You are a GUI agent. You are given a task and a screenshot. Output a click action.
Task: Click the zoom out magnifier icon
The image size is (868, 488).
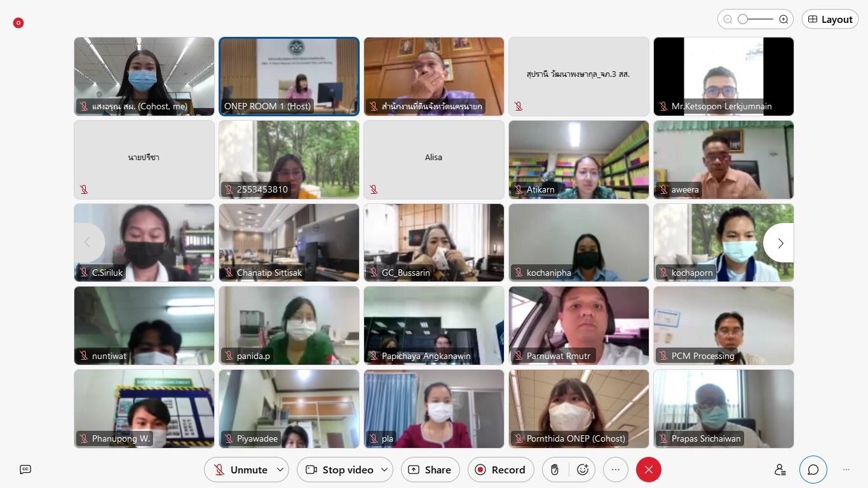tap(728, 20)
